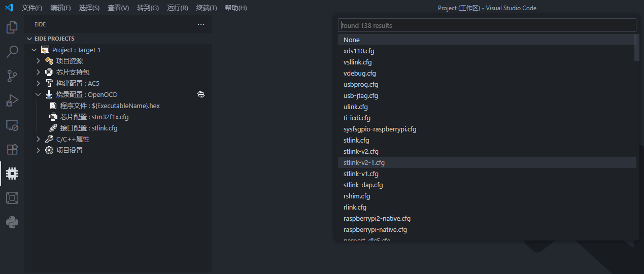The width and height of the screenshot is (644, 274).
Task: Click the download icon of 烧录配置
Action: [x=49, y=94]
